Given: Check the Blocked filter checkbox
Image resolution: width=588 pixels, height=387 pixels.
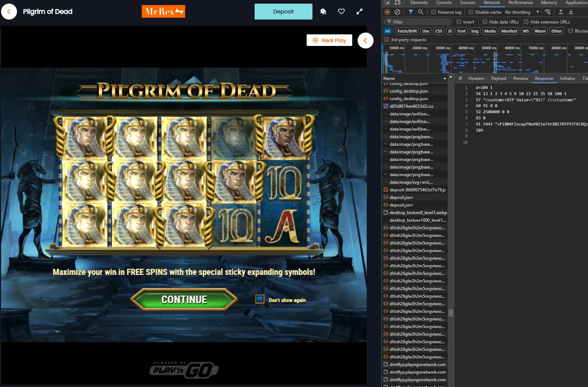Looking at the screenshot, I should 571,31.
